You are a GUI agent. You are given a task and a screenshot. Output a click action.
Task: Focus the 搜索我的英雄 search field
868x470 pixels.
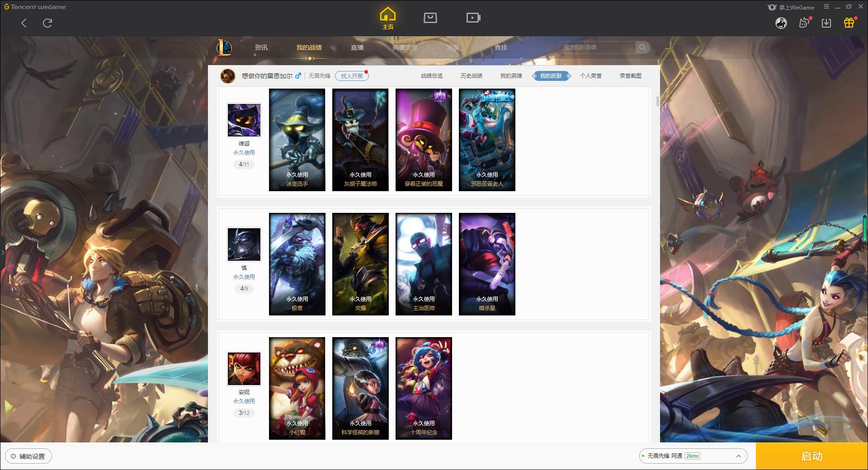(x=597, y=47)
